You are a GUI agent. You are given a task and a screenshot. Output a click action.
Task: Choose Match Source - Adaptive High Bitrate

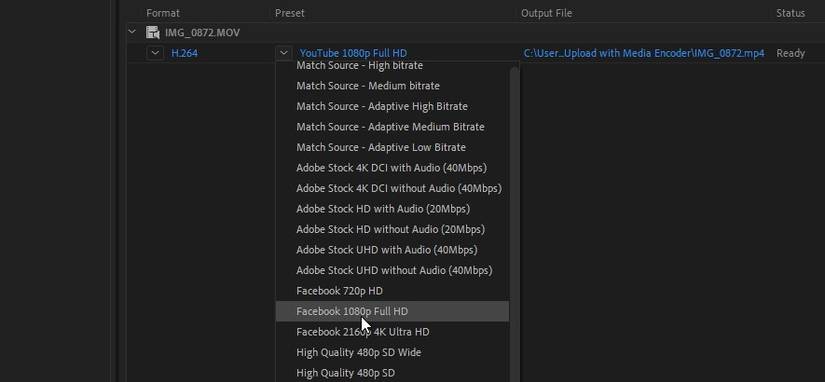point(392,106)
